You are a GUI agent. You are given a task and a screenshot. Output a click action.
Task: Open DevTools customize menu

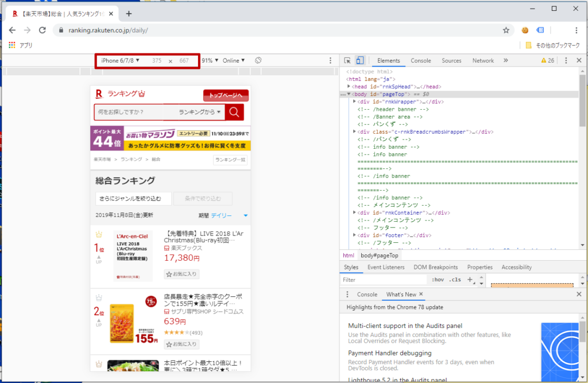pyautogui.click(x=566, y=60)
